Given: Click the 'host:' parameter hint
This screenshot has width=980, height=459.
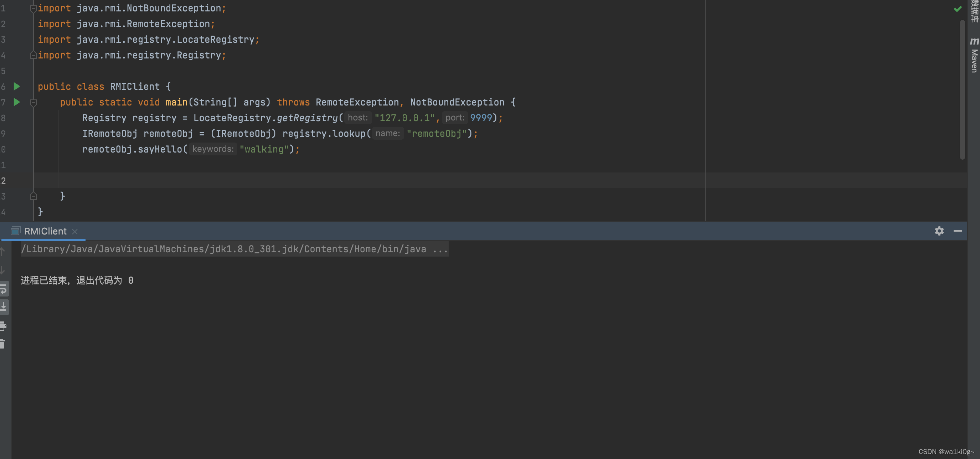Looking at the screenshot, I should [x=357, y=118].
